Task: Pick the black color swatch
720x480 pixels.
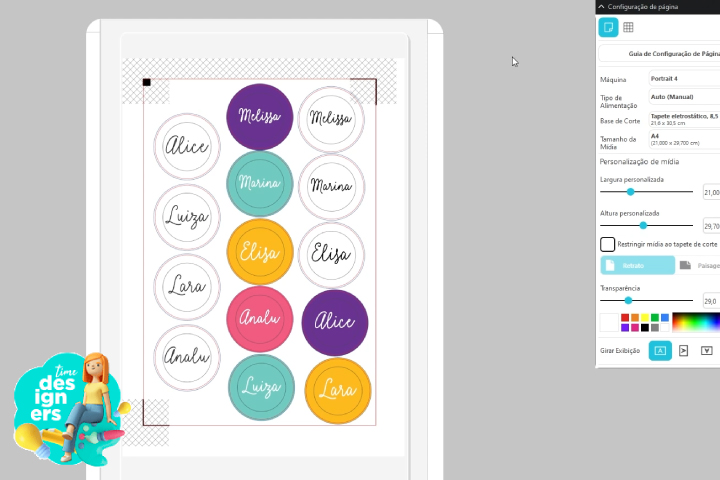Action: (x=644, y=327)
